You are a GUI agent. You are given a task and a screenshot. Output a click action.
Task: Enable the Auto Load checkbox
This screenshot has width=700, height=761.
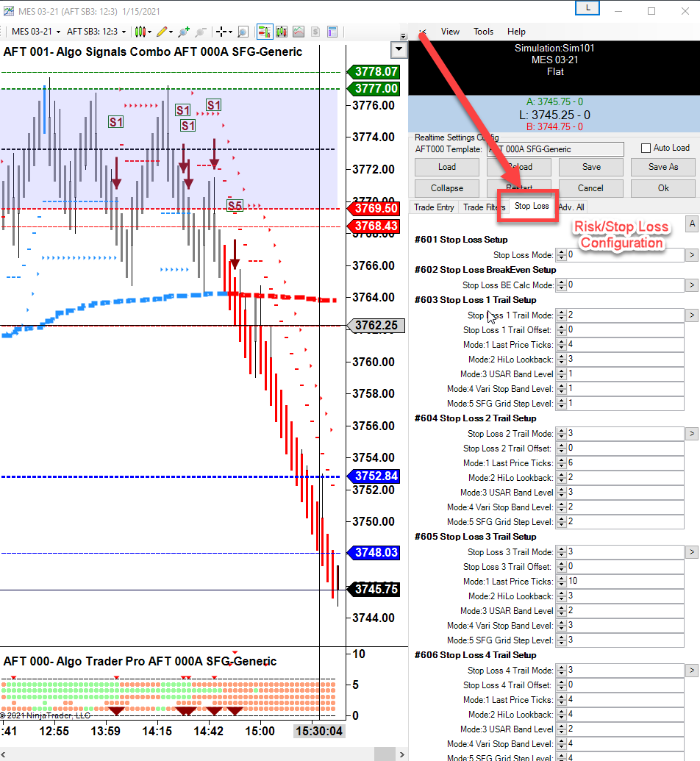click(x=646, y=148)
